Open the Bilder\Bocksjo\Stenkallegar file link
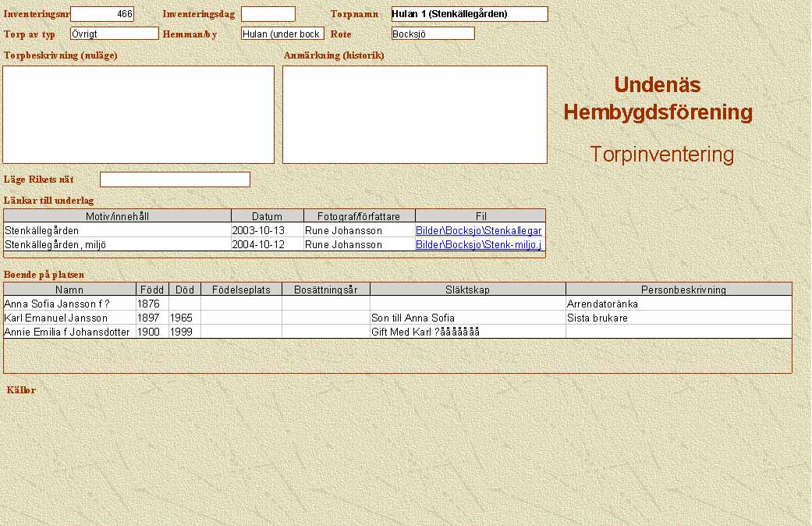Viewport: 812px width, 526px height. [478, 231]
